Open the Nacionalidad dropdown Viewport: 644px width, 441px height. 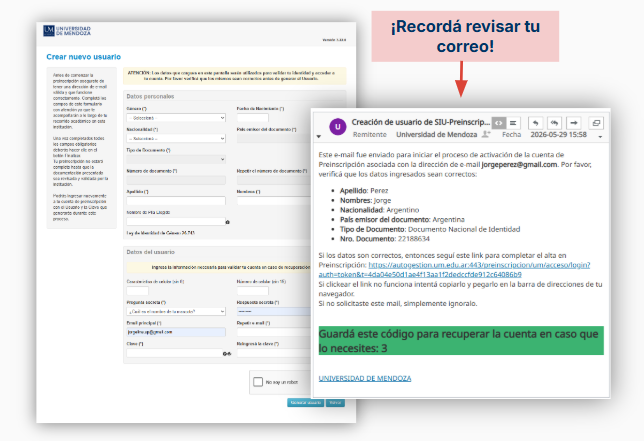(x=176, y=138)
